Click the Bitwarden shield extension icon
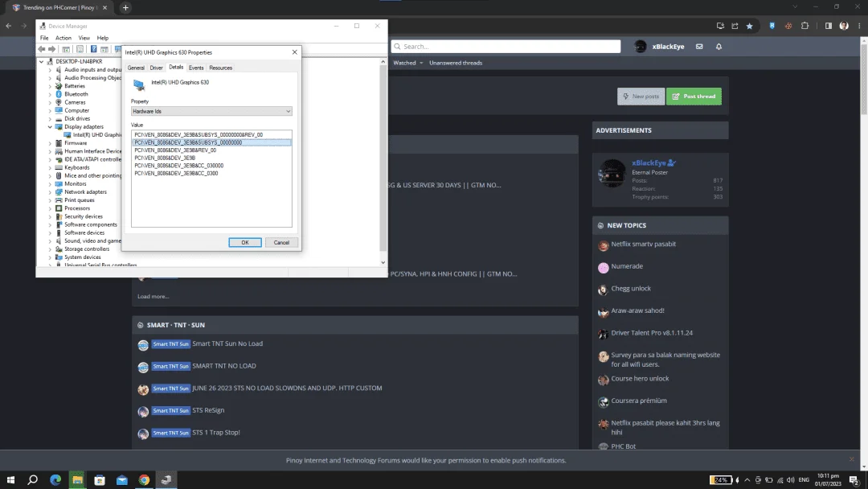 click(772, 26)
